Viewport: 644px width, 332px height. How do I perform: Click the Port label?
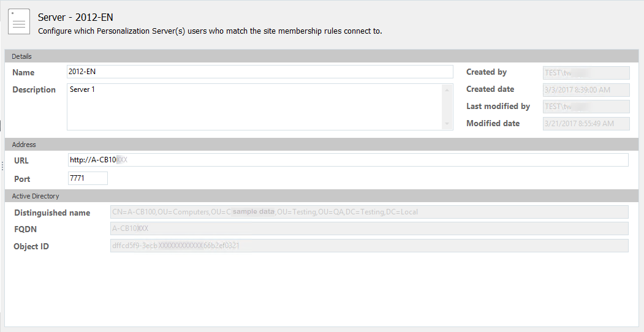pyautogui.click(x=22, y=179)
